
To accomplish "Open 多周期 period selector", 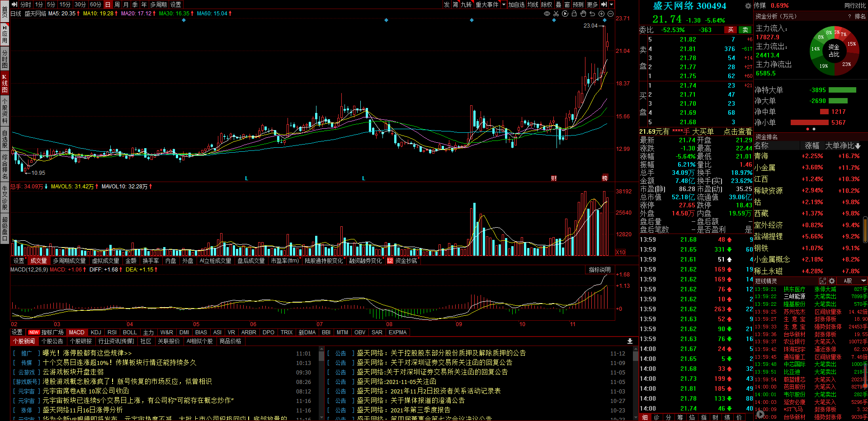I will pos(158,5).
